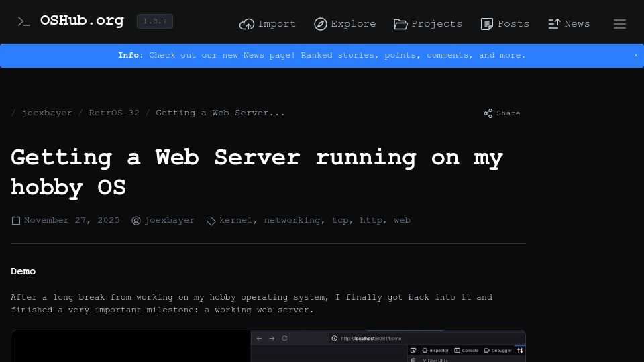The width and height of the screenshot is (644, 362).
Task: Click the Demo heading
Action: (x=23, y=271)
